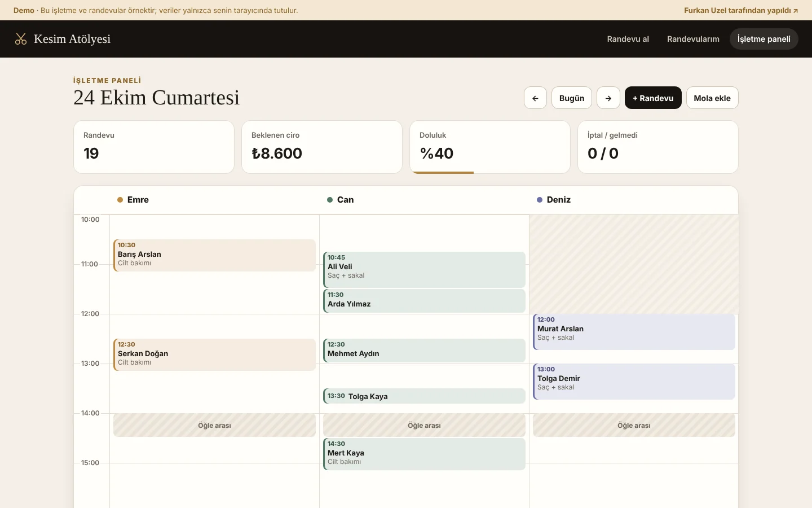Click the Bugün button

click(572, 98)
